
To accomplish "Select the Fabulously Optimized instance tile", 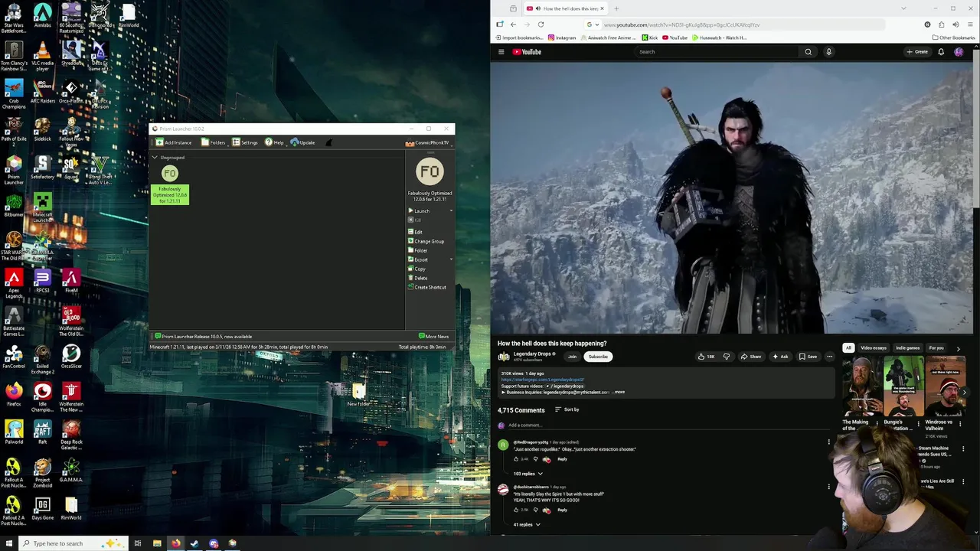I will pos(170,184).
